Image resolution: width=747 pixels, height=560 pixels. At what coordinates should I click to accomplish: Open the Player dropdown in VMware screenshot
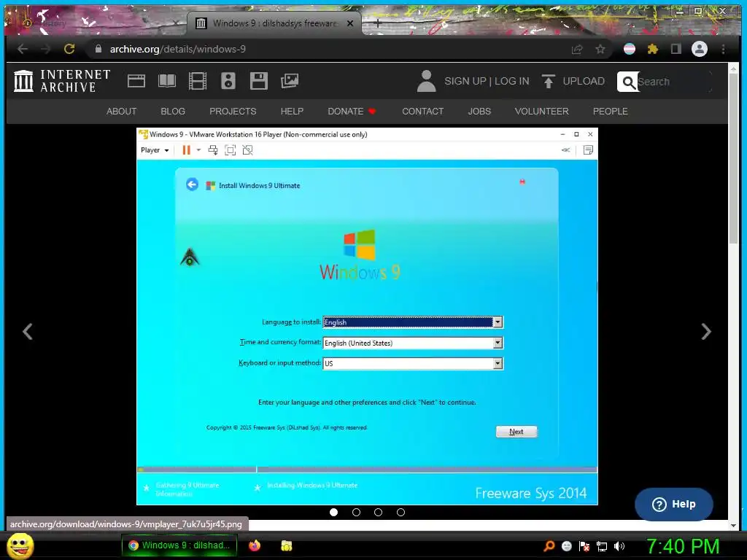click(x=155, y=150)
